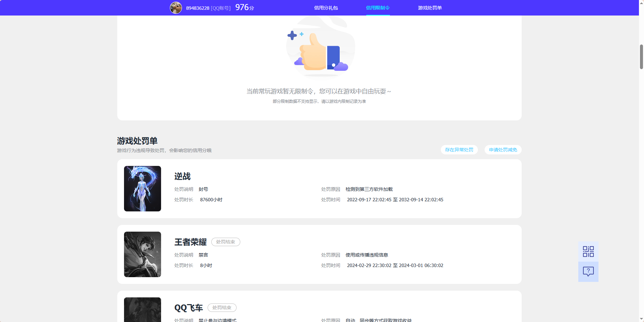Click the 逆战 game cover thumbnail
The height and width of the screenshot is (322, 644).
[x=143, y=188]
